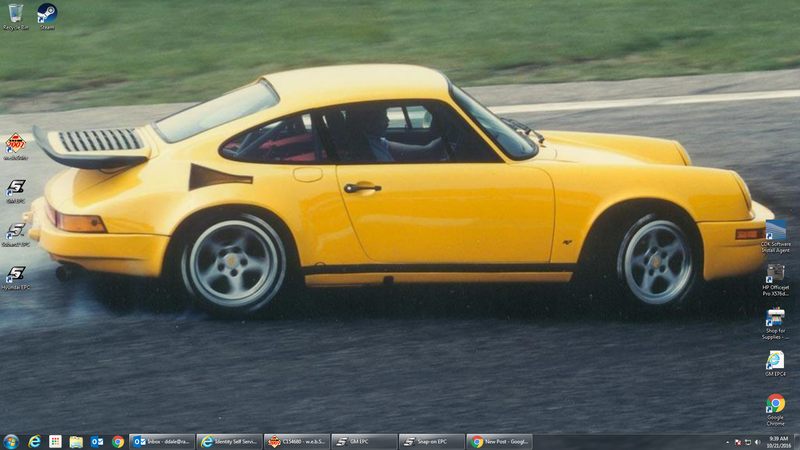This screenshot has height=450, width=800.
Task: Select the Snap-on shortcut above Hyundai EPC
Action: (16, 235)
